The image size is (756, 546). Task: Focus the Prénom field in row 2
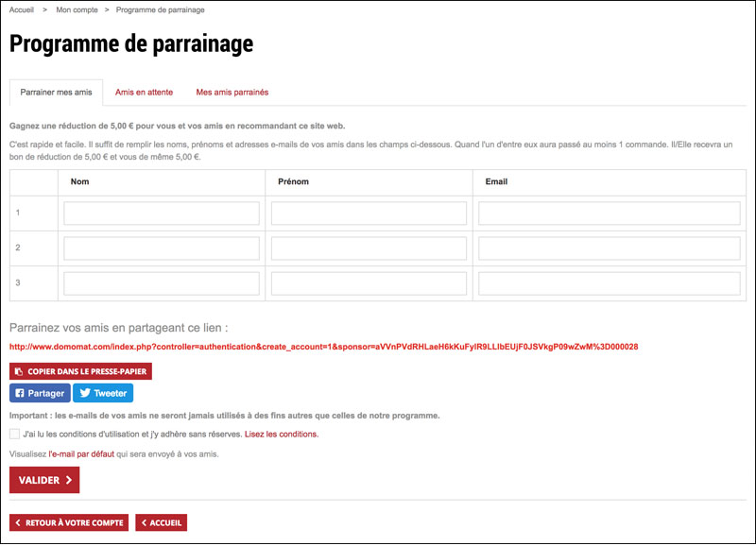click(369, 248)
